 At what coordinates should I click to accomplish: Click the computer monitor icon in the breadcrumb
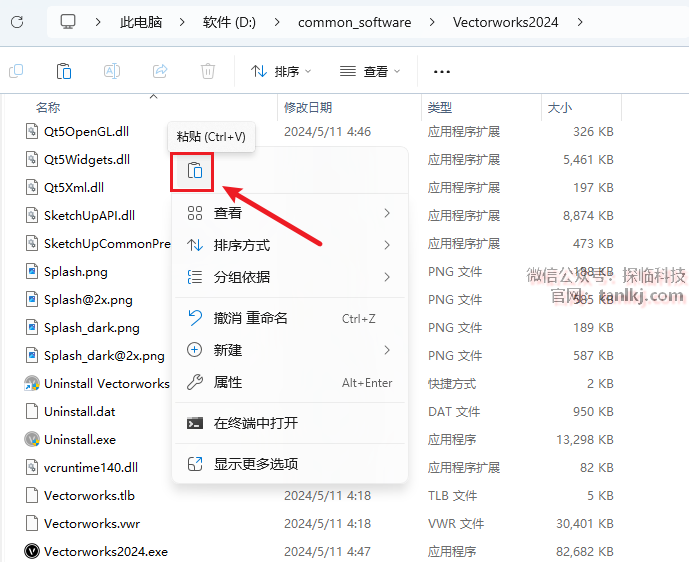[68, 22]
